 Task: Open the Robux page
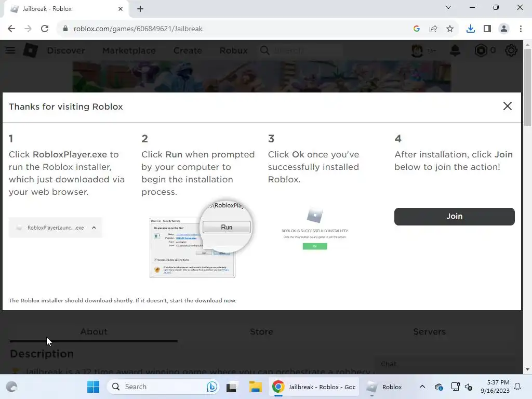point(233,50)
